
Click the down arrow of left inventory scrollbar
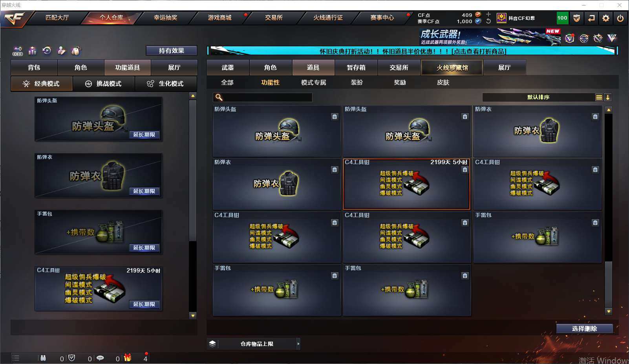click(x=193, y=315)
